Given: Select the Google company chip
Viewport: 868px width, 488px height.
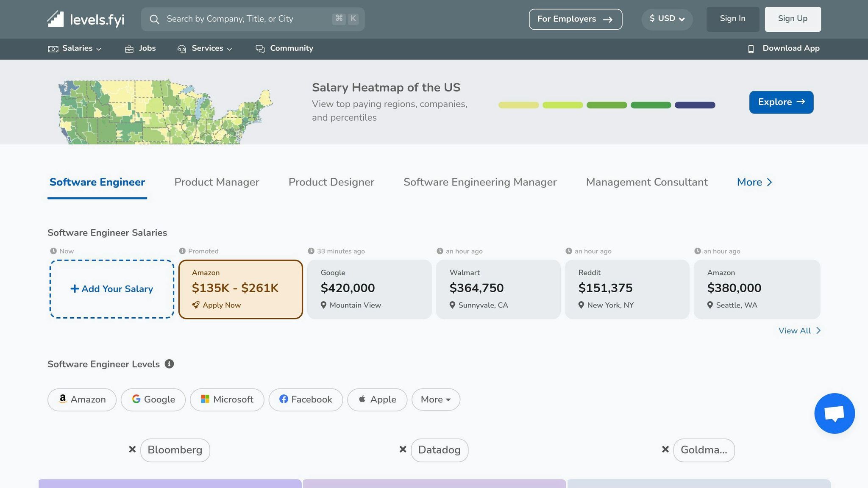Looking at the screenshot, I should click(153, 399).
